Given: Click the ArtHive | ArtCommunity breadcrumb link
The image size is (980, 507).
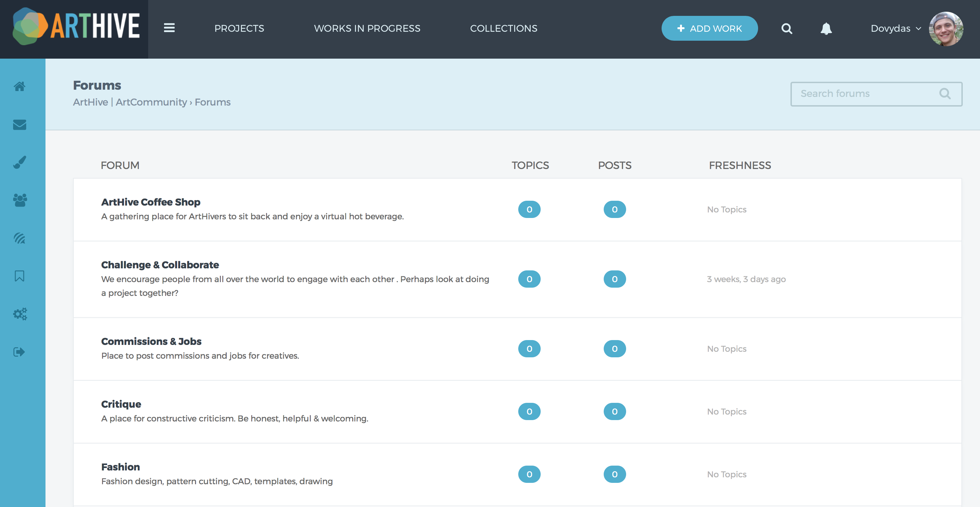Looking at the screenshot, I should click(130, 102).
